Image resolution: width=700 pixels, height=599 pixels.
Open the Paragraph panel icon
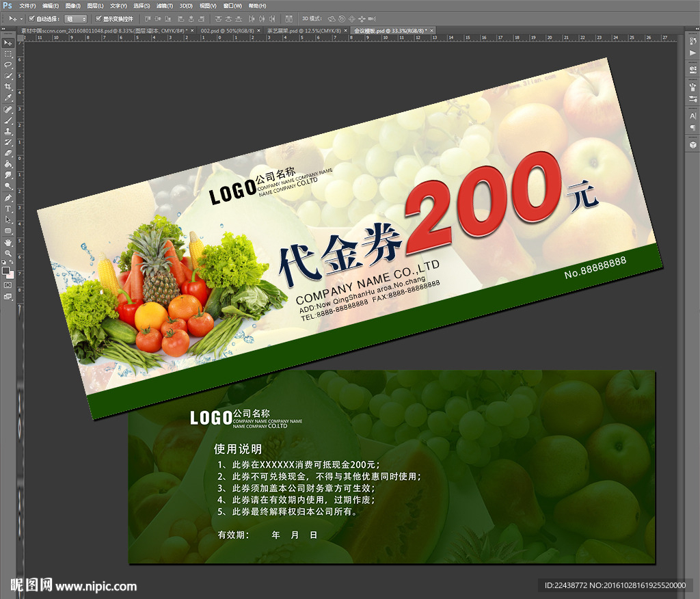pyautogui.click(x=692, y=127)
